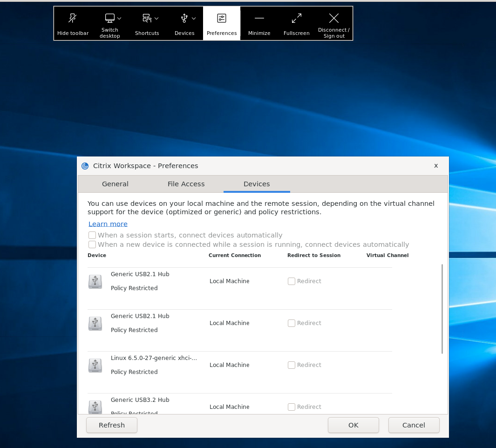The height and width of the screenshot is (448, 496).
Task: Select the Linux 6.5.0-27-generic xhci device icon
Action: [95, 365]
